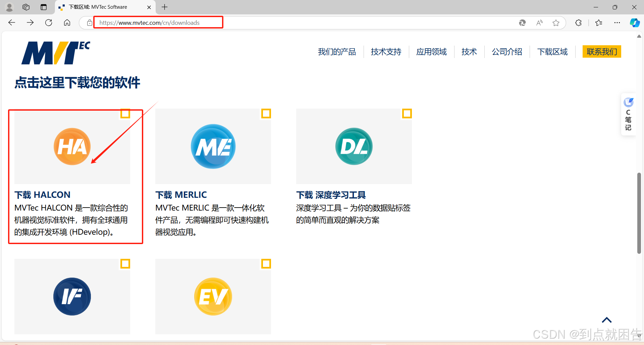Refresh the page
Viewport: 644px width, 345px height.
tap(49, 22)
